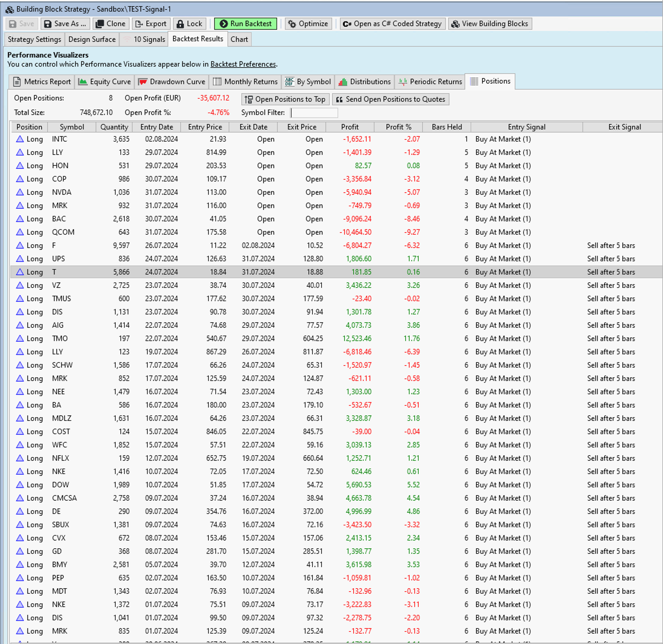This screenshot has width=663, height=644.
Task: Click the Long triangle icon on NVDA row
Action: tap(20, 192)
